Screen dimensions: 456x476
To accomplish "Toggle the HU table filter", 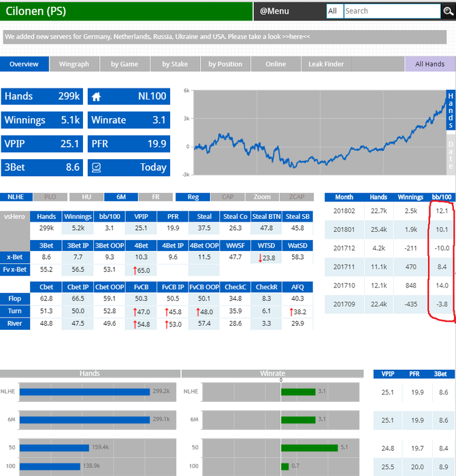I will point(86,197).
